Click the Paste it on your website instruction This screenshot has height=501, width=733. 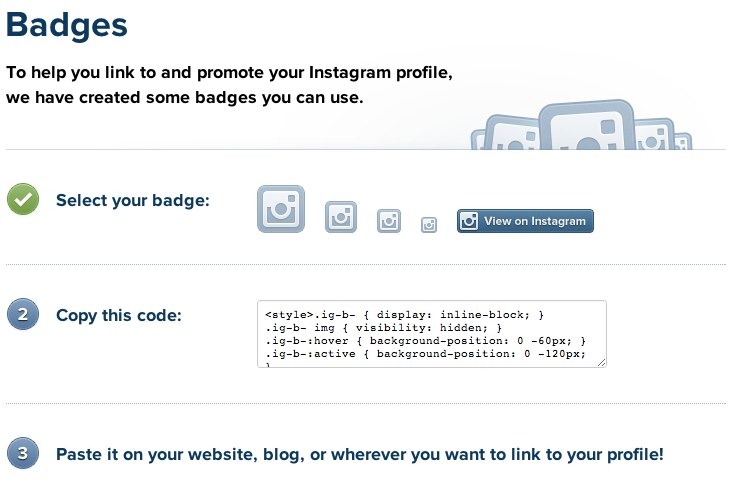click(x=359, y=454)
